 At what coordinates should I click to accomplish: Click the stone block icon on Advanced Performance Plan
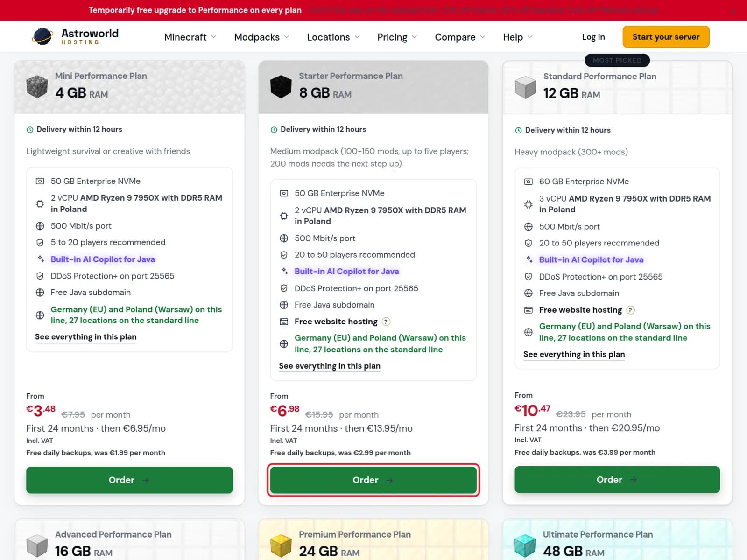(37, 546)
